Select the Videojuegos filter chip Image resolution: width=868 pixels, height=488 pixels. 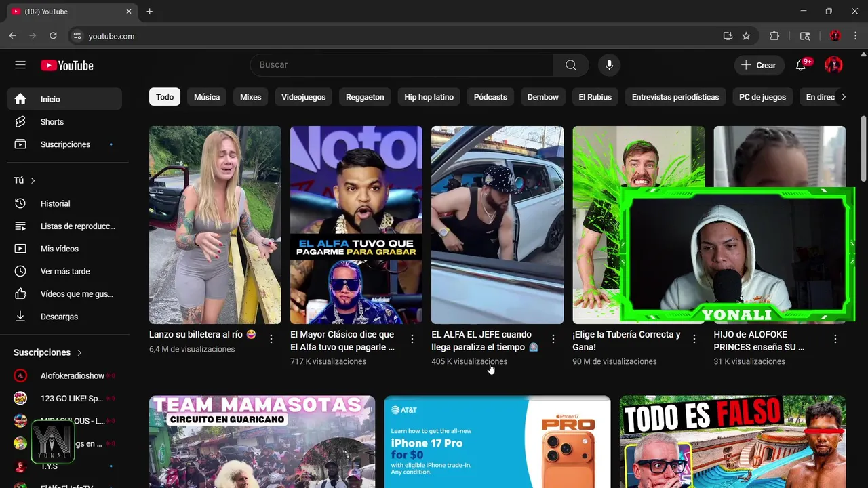(304, 97)
